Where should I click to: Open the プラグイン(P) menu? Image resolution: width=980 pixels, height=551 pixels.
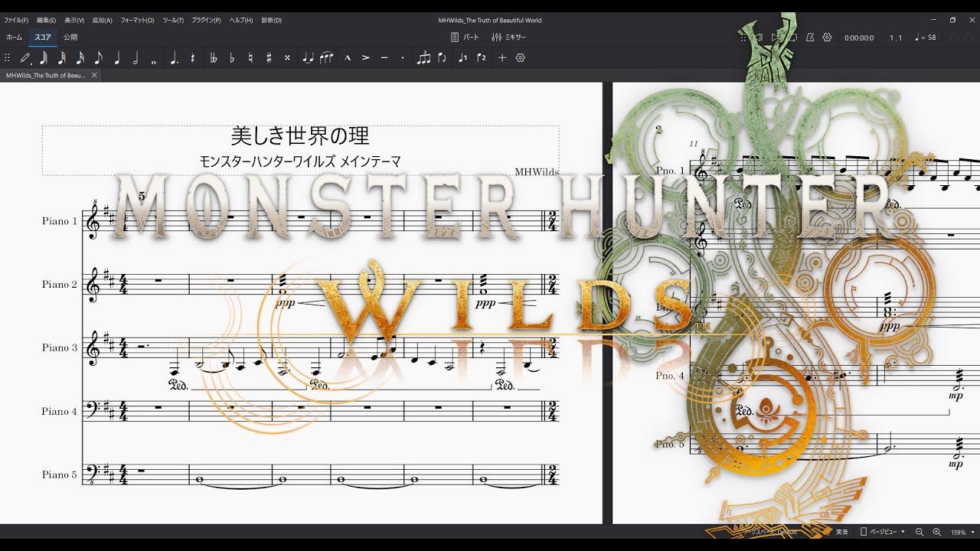point(207,20)
